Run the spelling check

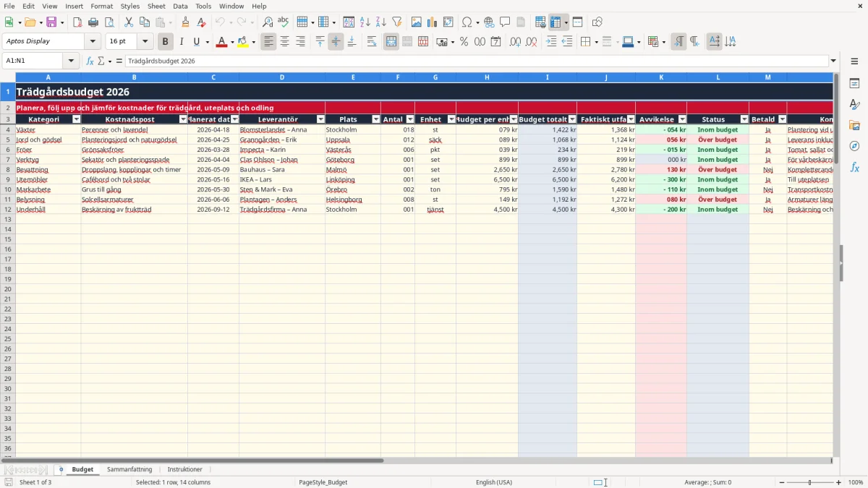pyautogui.click(x=284, y=22)
